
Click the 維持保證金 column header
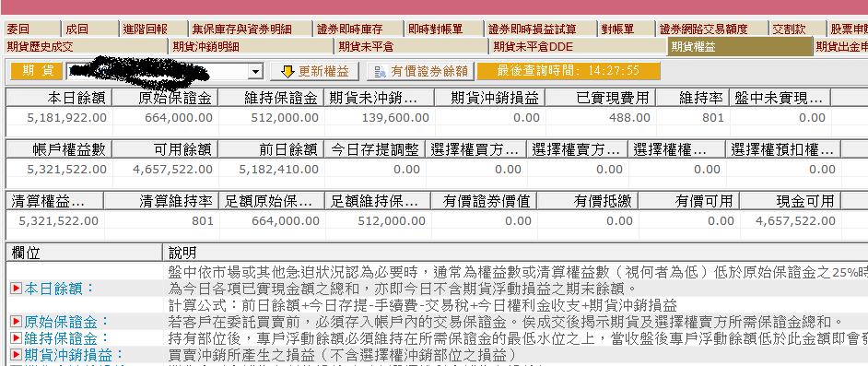pyautogui.click(x=271, y=98)
